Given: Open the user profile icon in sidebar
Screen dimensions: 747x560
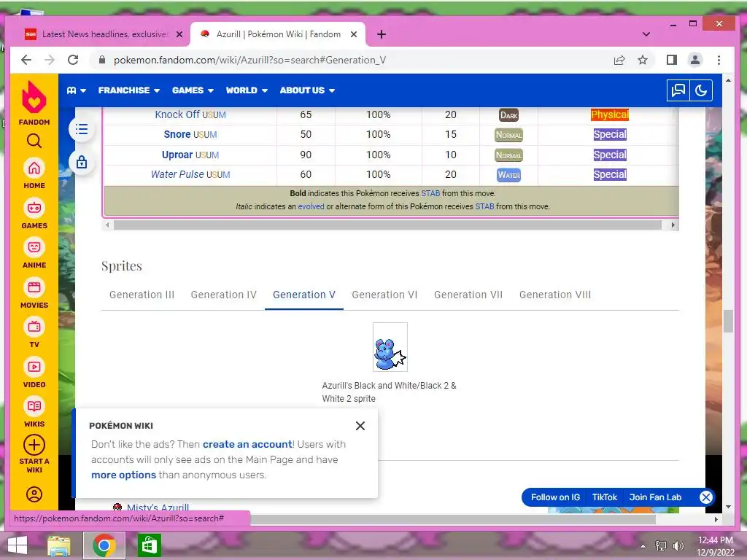Looking at the screenshot, I should 34,494.
